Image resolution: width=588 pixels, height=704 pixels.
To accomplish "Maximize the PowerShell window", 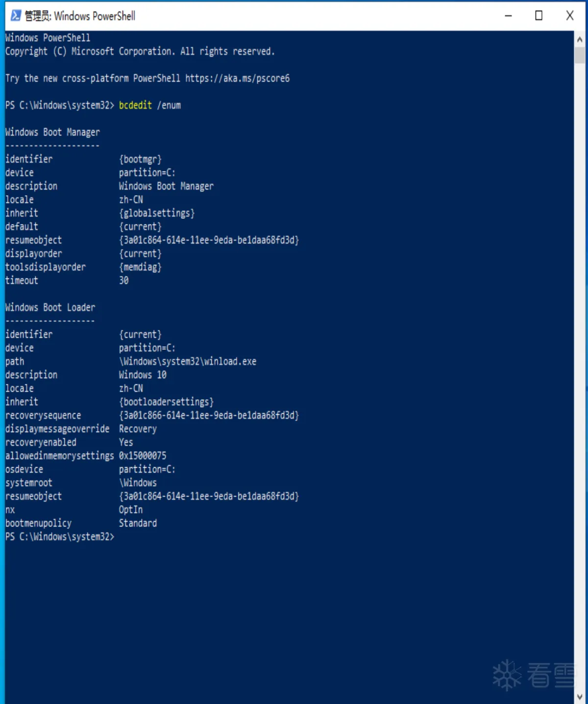I will pos(539,16).
